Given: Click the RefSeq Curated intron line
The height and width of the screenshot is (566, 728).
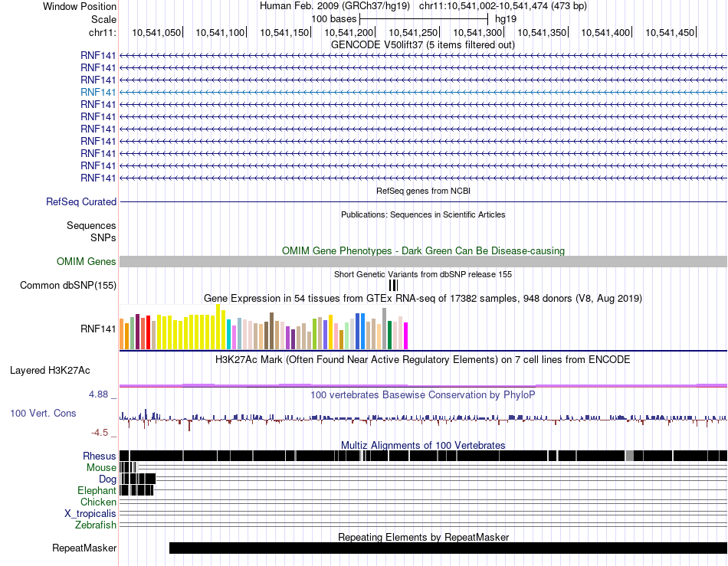Looking at the screenshot, I should 423,201.
